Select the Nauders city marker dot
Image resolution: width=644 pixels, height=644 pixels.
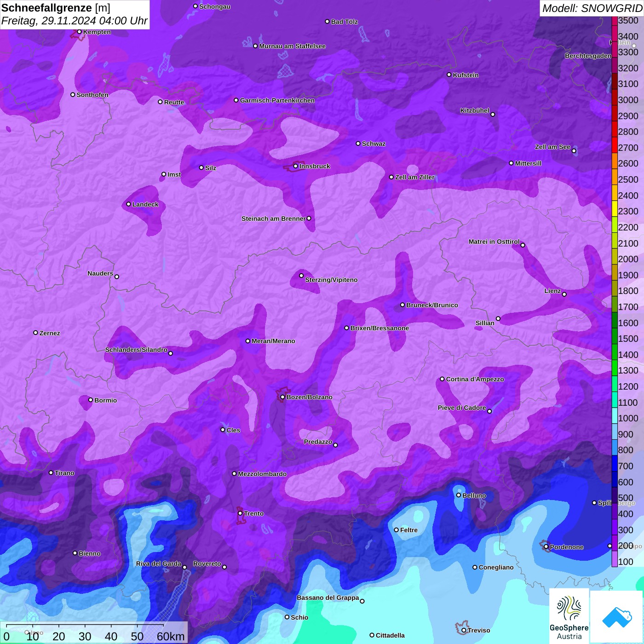[x=117, y=277]
